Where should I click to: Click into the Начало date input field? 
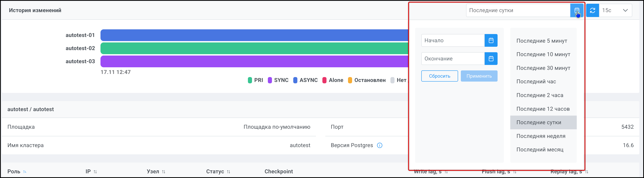(453, 40)
